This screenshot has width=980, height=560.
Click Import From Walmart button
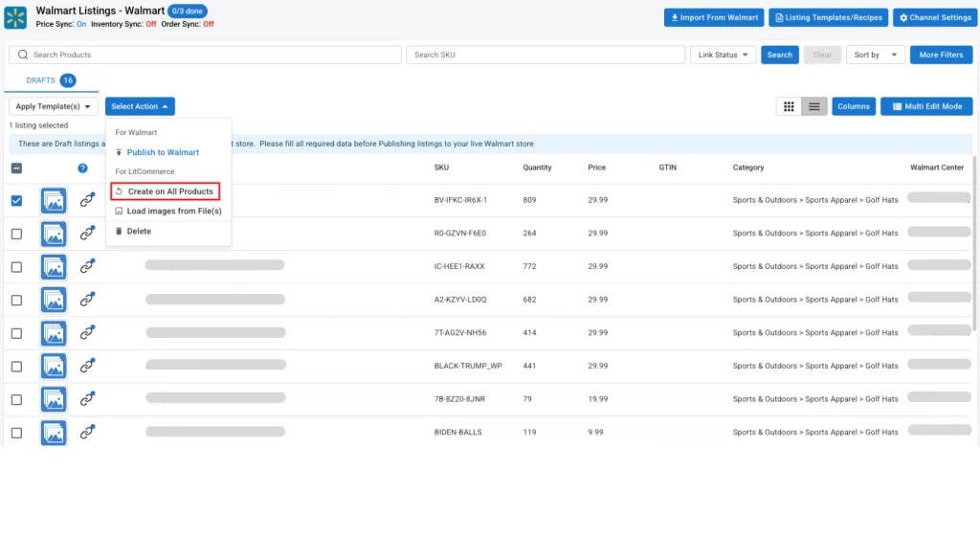pyautogui.click(x=714, y=17)
